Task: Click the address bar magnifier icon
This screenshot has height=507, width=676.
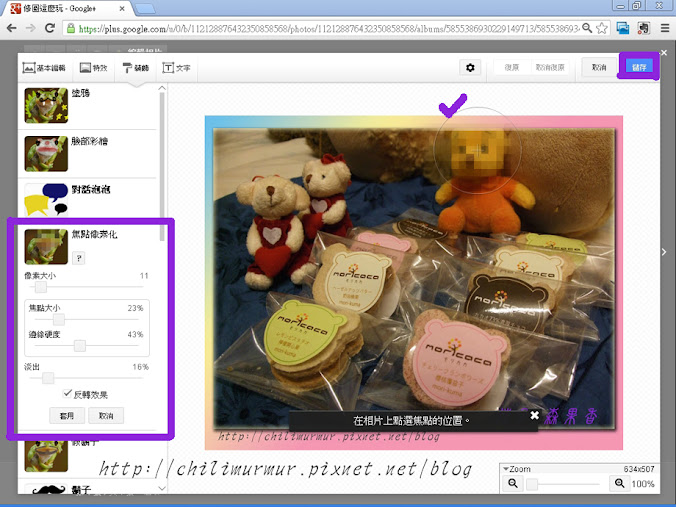Action: (587, 28)
